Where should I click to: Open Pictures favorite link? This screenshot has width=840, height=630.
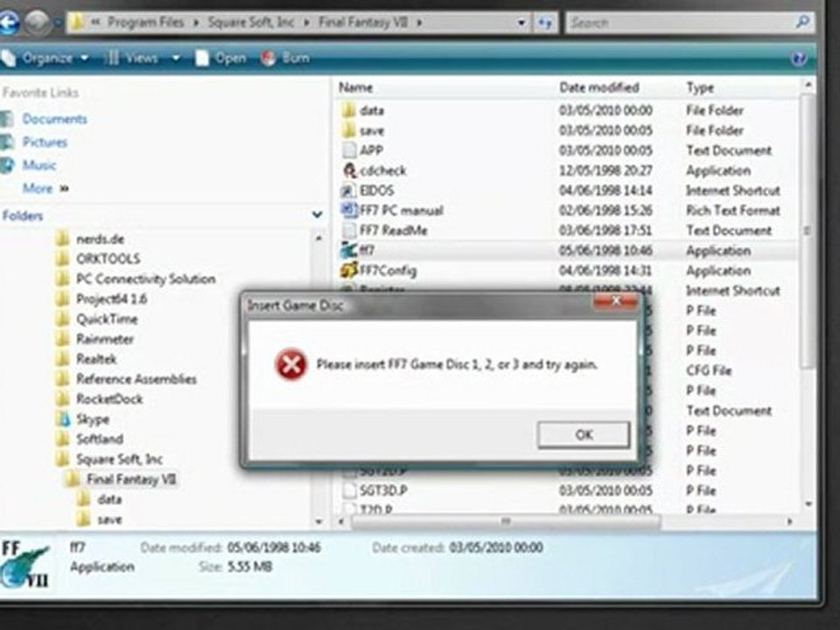45,142
